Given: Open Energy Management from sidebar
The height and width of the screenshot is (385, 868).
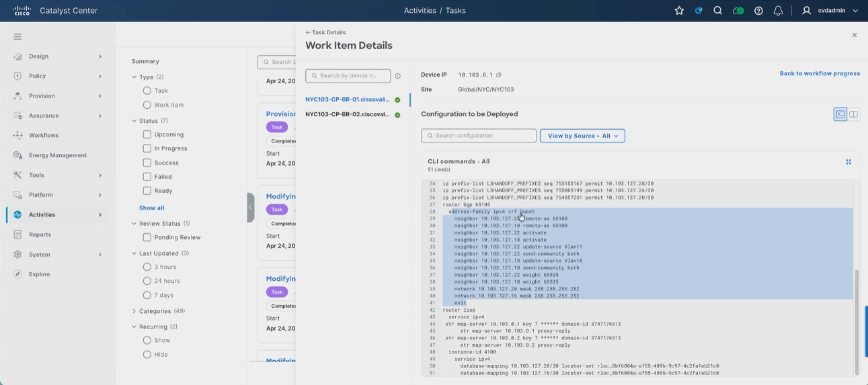Looking at the screenshot, I should pyautogui.click(x=57, y=155).
